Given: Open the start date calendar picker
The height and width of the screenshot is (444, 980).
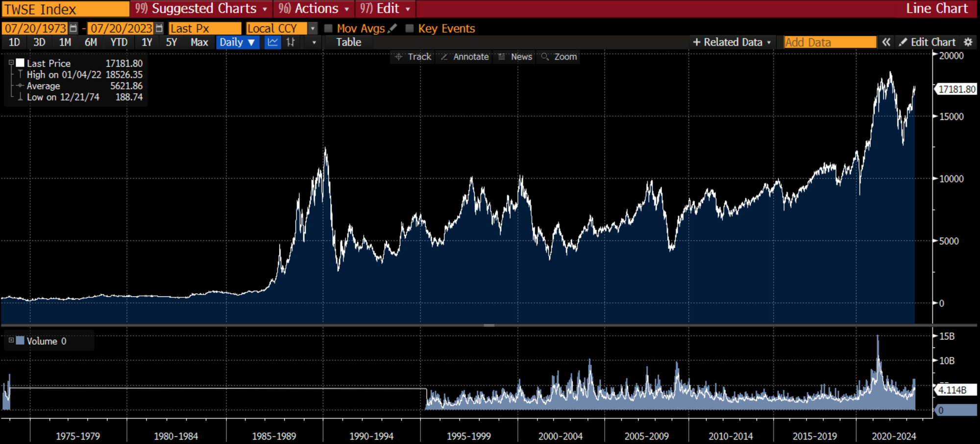Looking at the screenshot, I should click(73, 28).
